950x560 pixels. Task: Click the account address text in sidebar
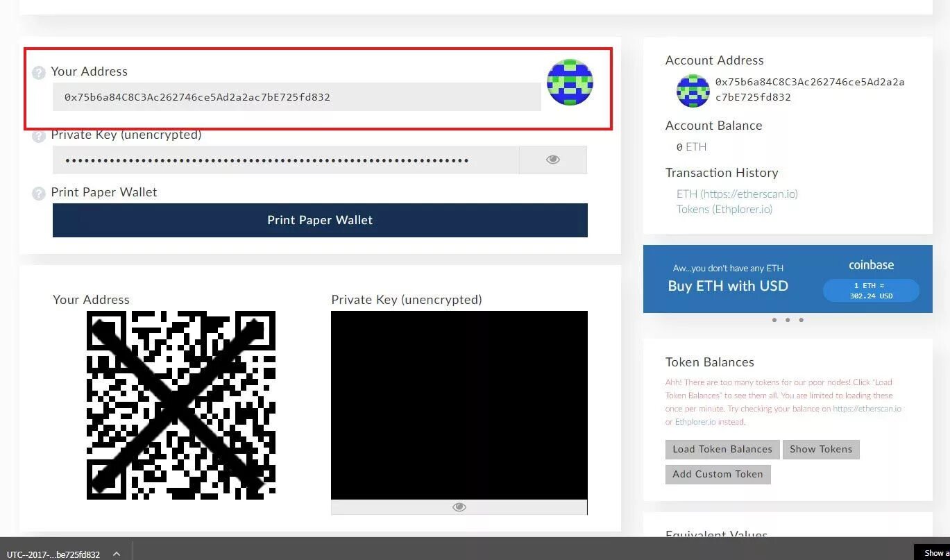point(810,90)
